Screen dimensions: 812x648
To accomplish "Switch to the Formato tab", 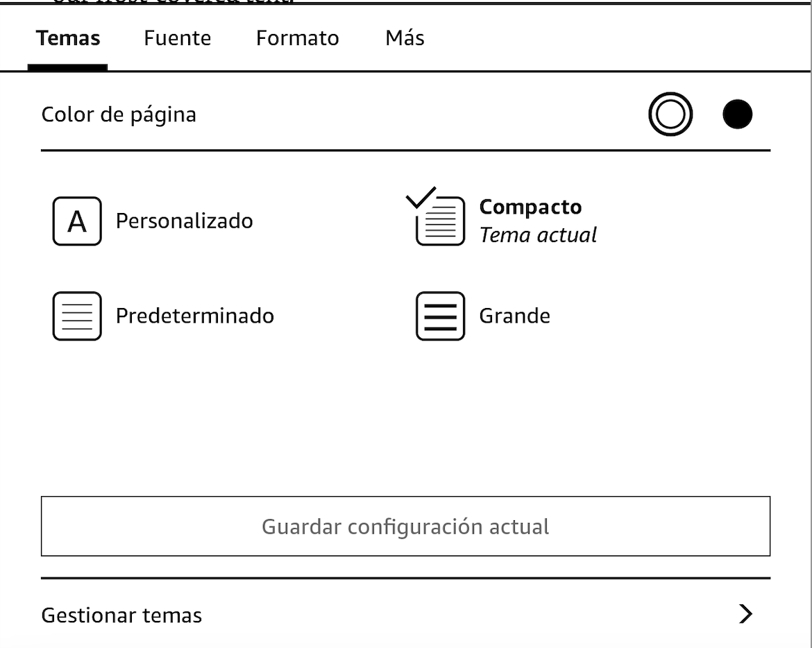I will (x=298, y=38).
